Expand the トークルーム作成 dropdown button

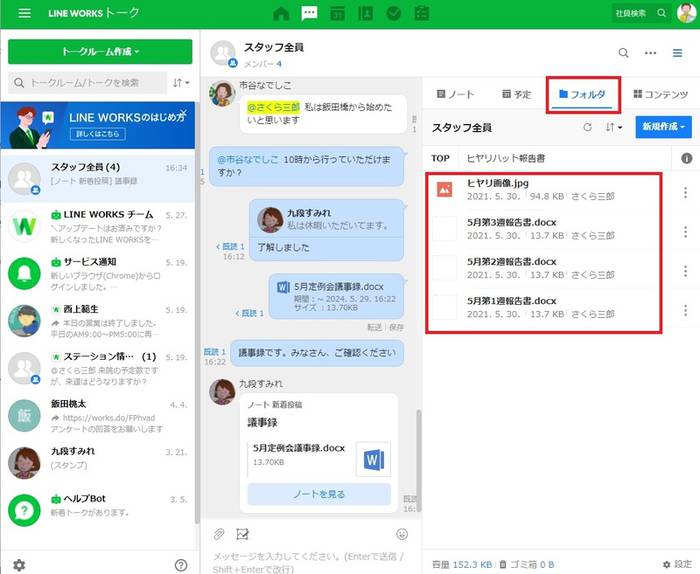coord(100,51)
